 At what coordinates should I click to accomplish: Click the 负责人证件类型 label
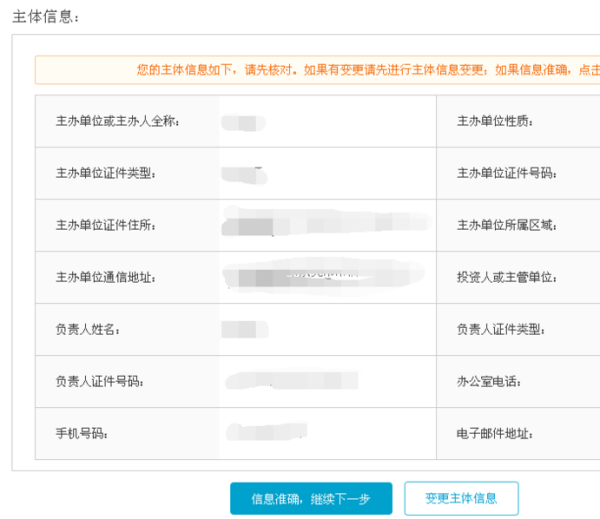pos(501,329)
